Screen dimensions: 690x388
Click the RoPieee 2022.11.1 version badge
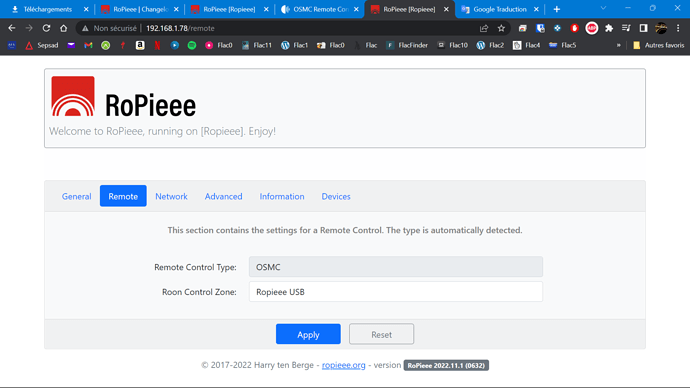pos(446,366)
